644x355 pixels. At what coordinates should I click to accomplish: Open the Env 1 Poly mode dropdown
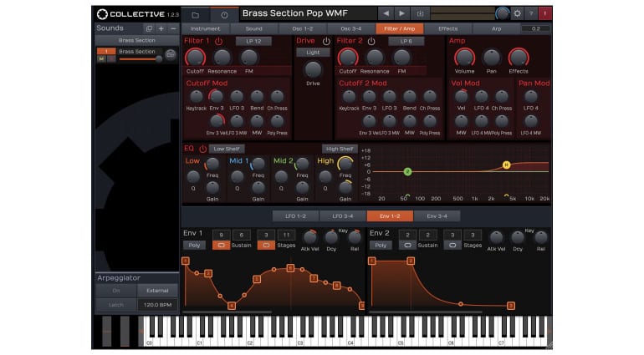[x=194, y=245]
